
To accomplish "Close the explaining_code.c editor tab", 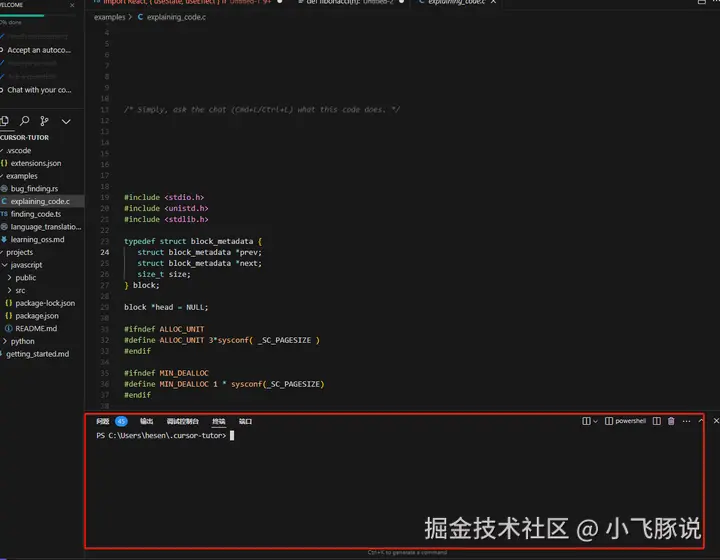I will coord(493,2).
